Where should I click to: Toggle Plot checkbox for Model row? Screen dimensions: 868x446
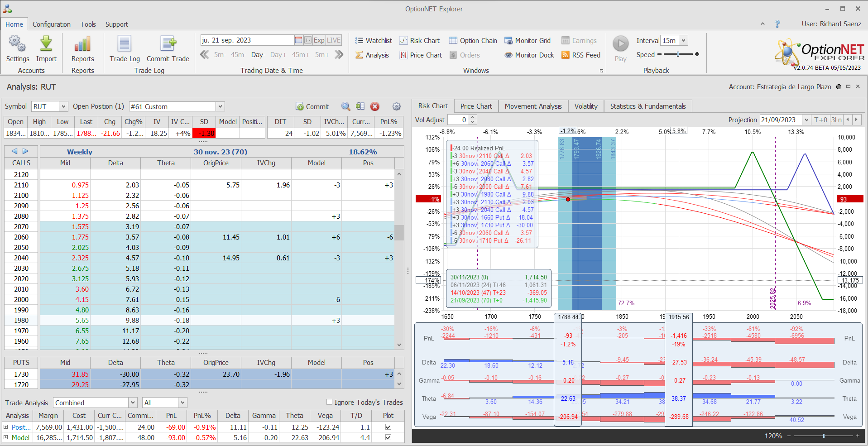[388, 437]
